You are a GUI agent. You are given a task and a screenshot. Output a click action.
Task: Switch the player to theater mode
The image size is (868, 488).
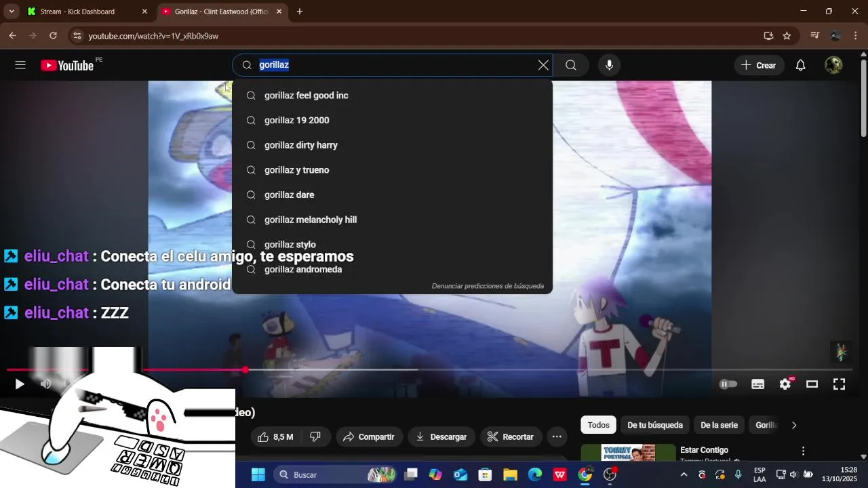tap(812, 384)
